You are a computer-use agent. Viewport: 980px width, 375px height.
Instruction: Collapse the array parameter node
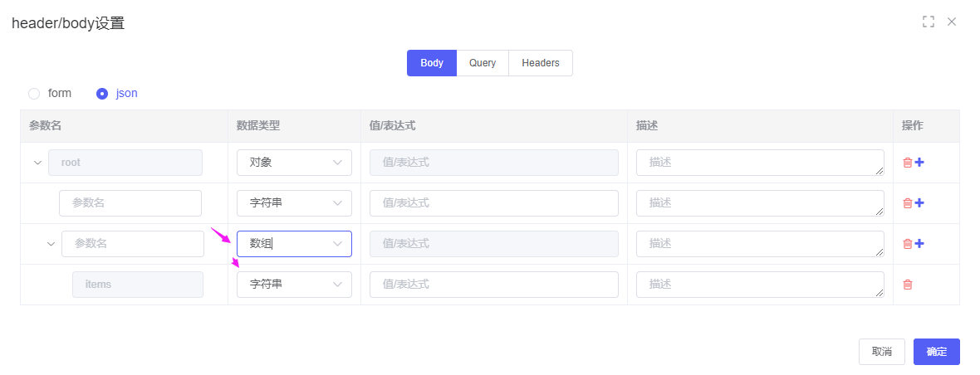[51, 244]
